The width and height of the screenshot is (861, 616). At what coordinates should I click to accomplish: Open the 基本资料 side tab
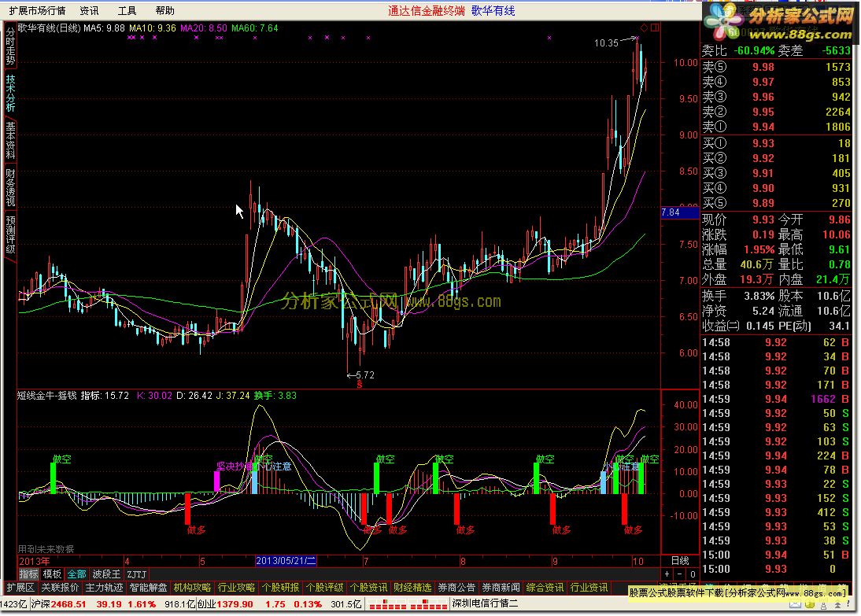point(10,140)
